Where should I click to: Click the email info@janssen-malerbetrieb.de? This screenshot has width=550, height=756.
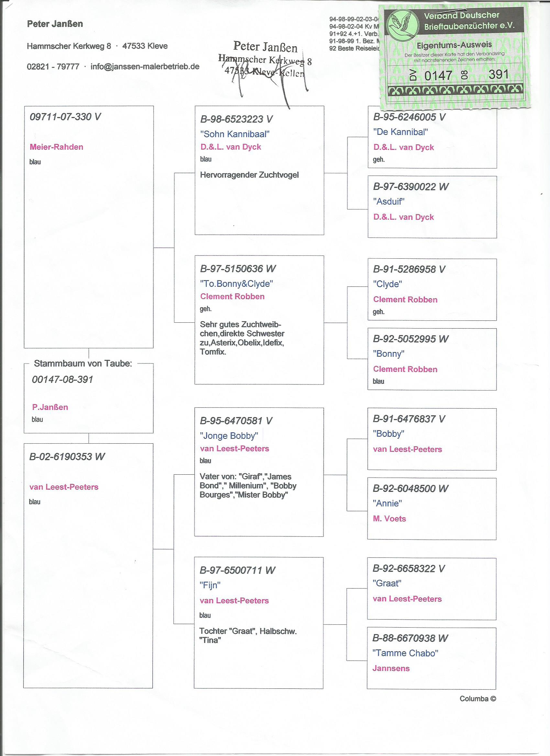tap(145, 67)
